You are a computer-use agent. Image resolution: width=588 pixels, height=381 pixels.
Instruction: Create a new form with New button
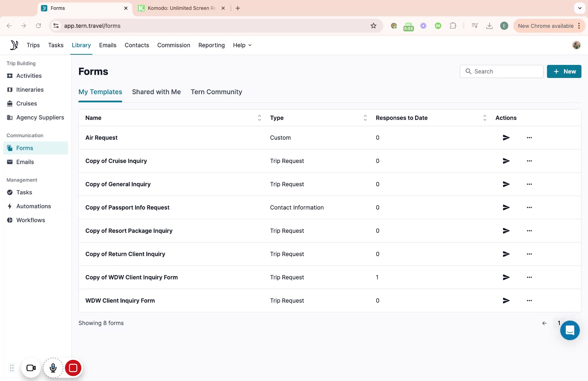point(564,72)
